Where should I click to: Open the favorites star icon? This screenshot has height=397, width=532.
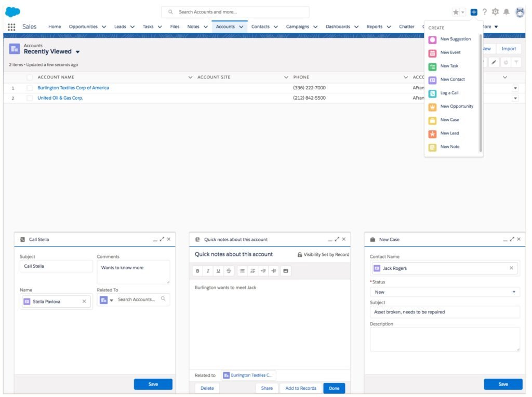point(456,12)
